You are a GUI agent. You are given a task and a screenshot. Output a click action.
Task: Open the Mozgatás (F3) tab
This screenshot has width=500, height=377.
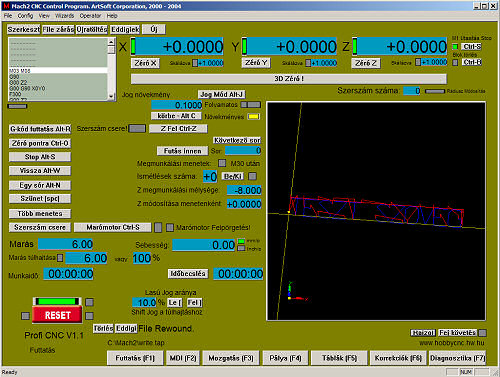click(231, 358)
